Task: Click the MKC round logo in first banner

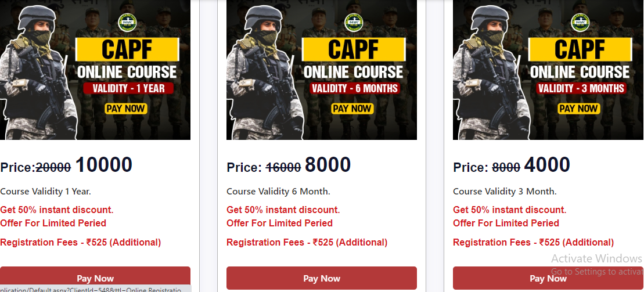Action: click(127, 23)
